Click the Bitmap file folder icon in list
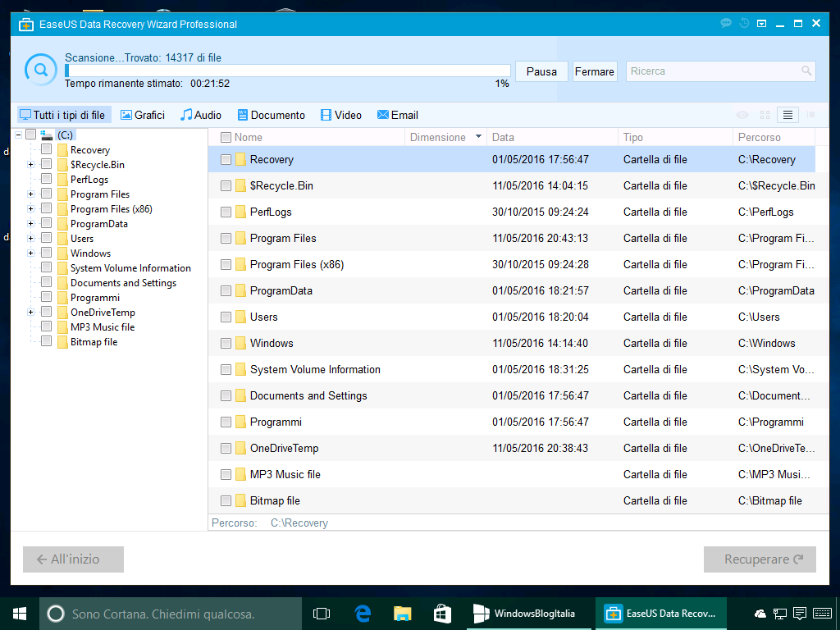 click(240, 500)
